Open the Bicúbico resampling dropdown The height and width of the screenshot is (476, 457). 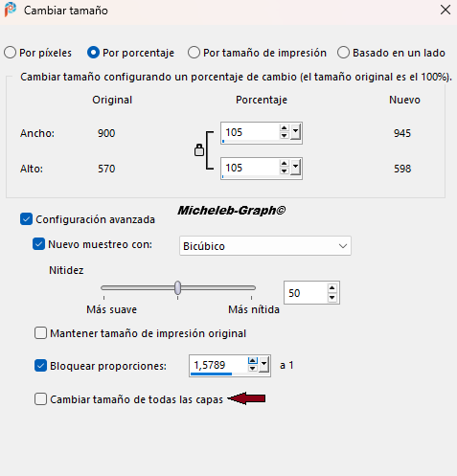(265, 246)
